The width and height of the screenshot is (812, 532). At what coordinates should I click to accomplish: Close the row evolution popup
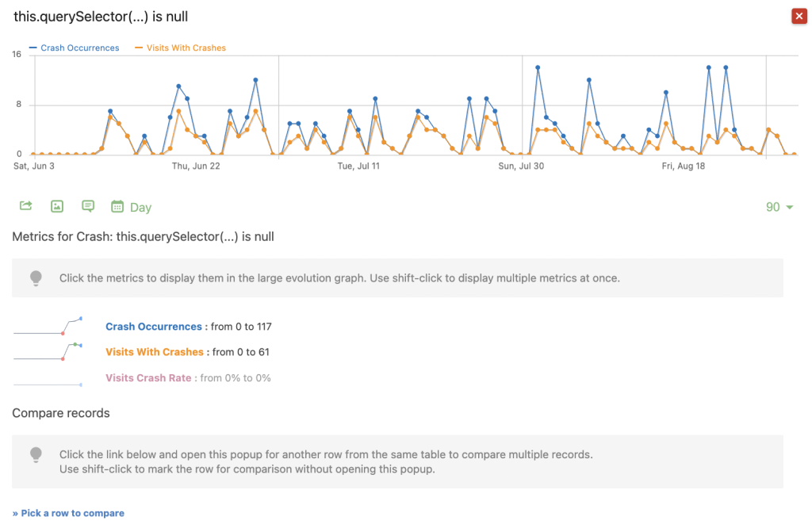pyautogui.click(x=799, y=17)
